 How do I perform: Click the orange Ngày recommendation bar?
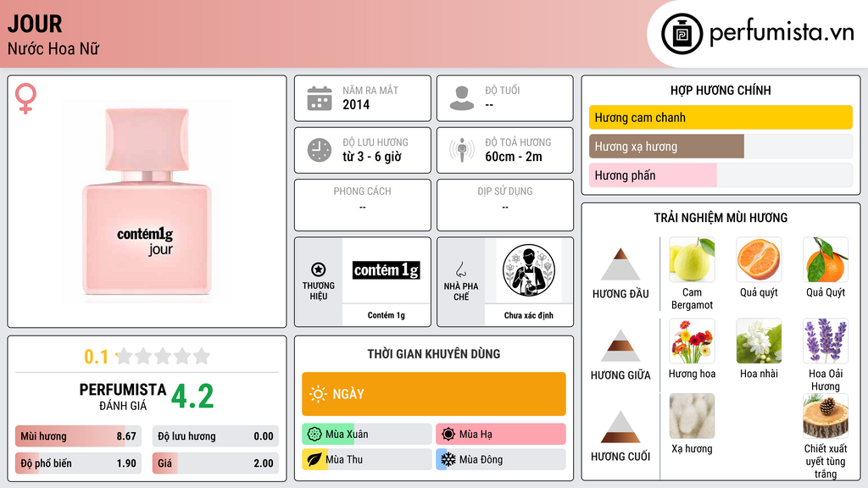coord(434,394)
